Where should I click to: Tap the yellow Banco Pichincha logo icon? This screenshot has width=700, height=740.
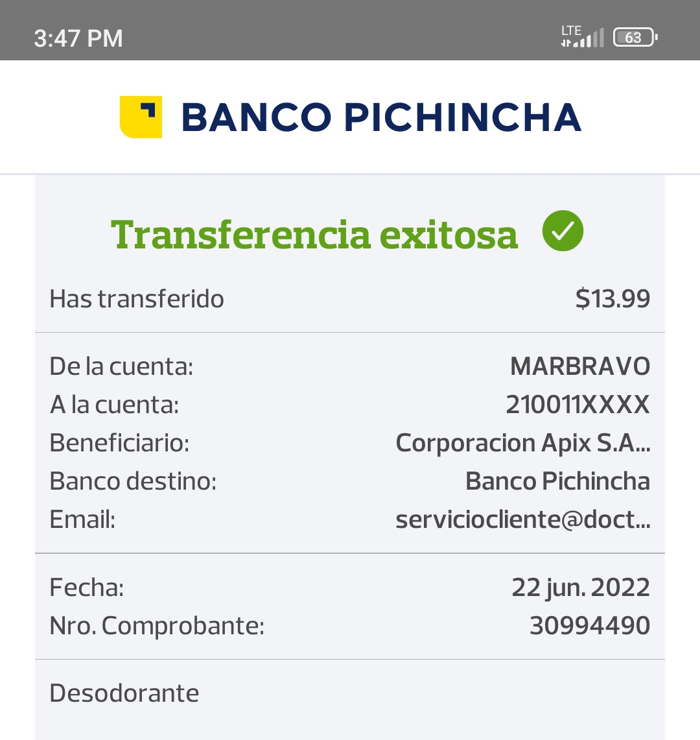coord(141,117)
